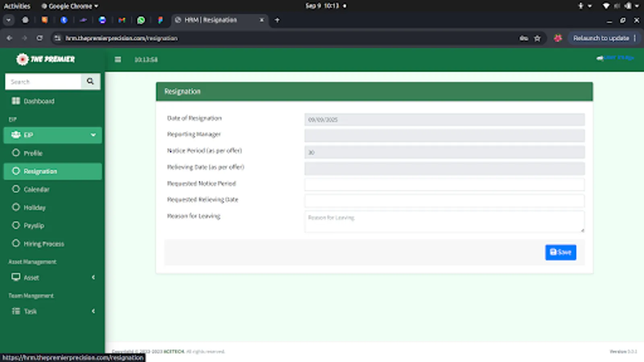Click the Asset monitor icon
This screenshot has height=362, width=644.
click(x=16, y=277)
